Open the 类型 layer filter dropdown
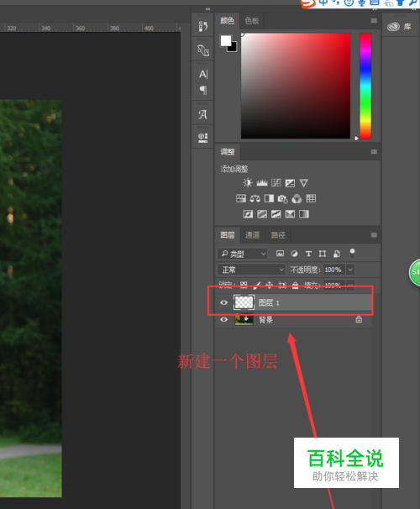The image size is (420, 509). [x=243, y=254]
